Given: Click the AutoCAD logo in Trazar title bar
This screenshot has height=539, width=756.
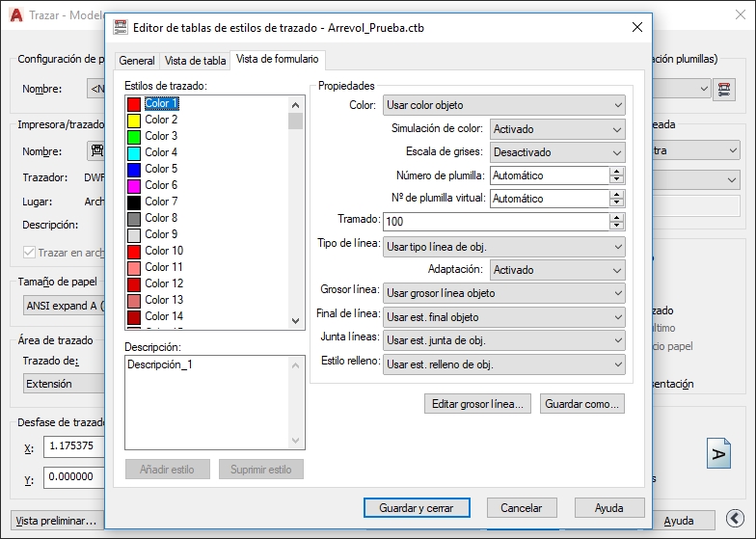Looking at the screenshot, I should (15, 15).
